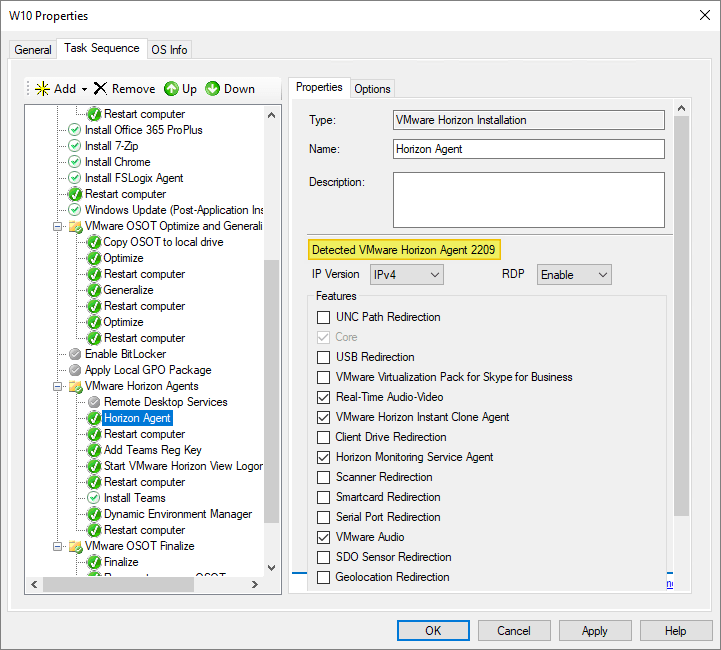Uncheck Real-Time Audio-Video feature
Viewport: 721px width, 650px height.
pos(323,397)
